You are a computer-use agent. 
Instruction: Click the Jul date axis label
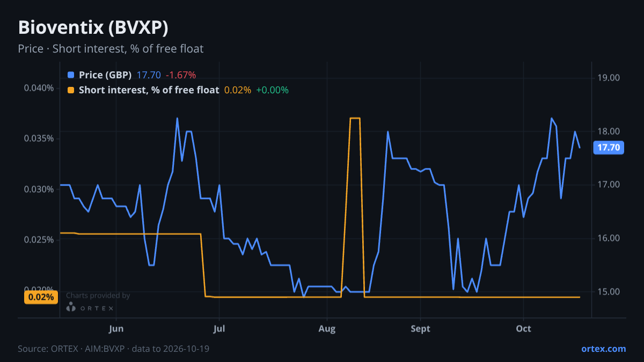(219, 329)
